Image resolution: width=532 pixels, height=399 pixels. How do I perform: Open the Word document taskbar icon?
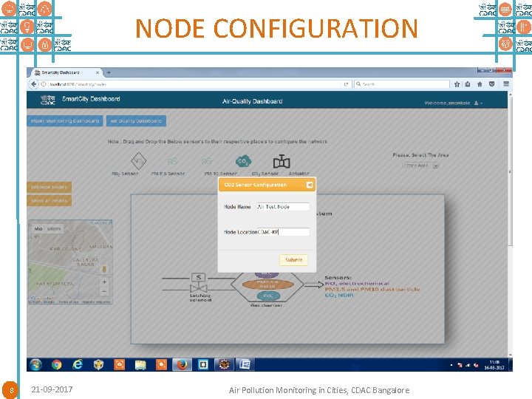245,365
